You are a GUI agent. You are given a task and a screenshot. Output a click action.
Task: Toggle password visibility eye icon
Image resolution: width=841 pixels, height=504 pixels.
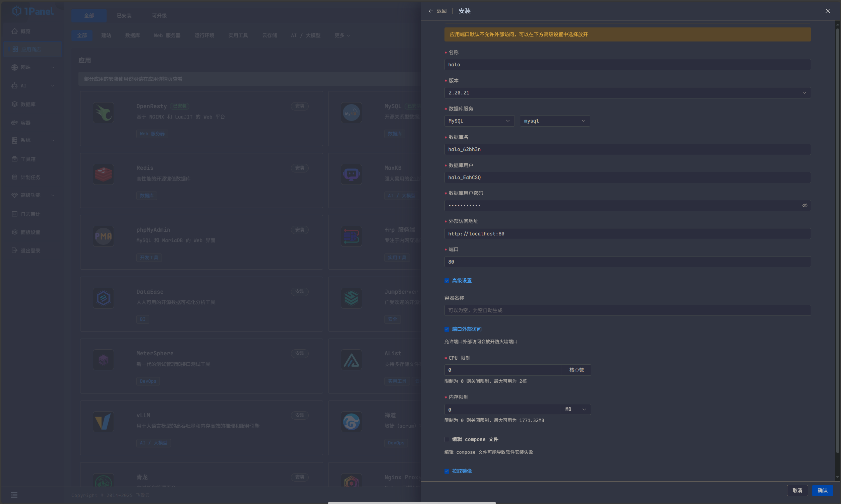click(x=804, y=206)
